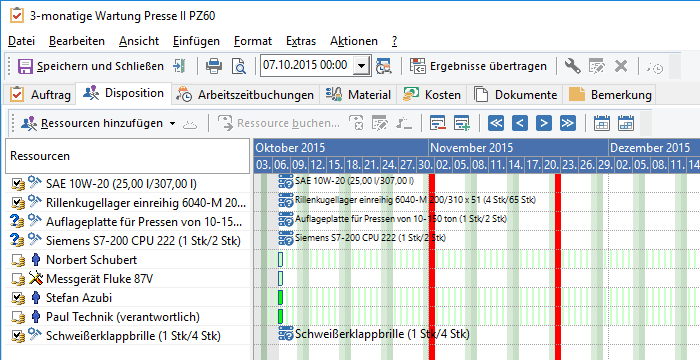Switch to the Kosten tab
The image size is (700, 360).
(x=431, y=95)
